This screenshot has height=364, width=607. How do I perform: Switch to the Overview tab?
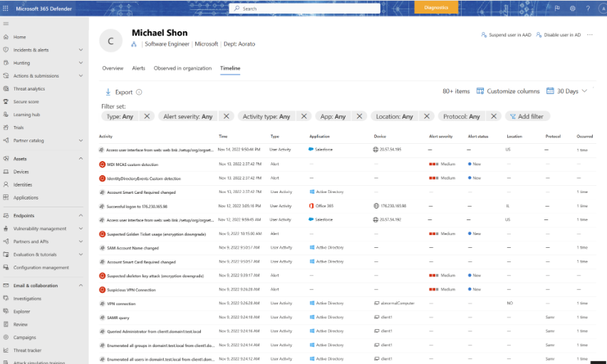point(113,68)
